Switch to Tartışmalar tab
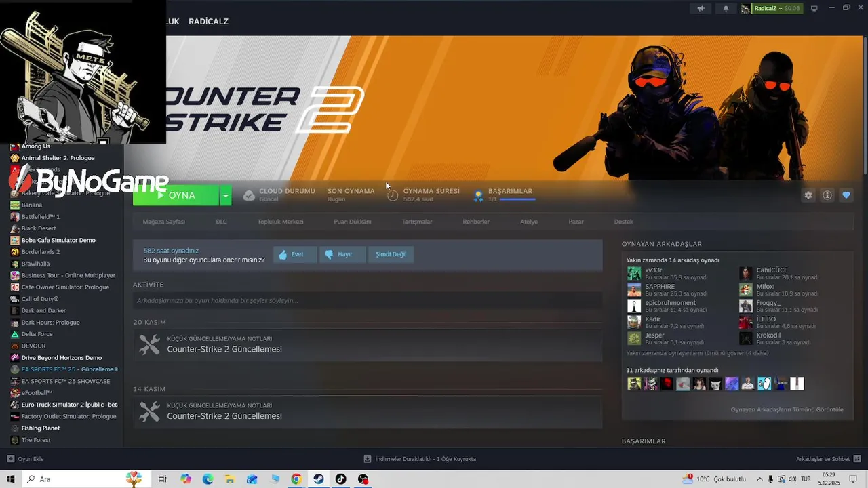 pos(417,222)
